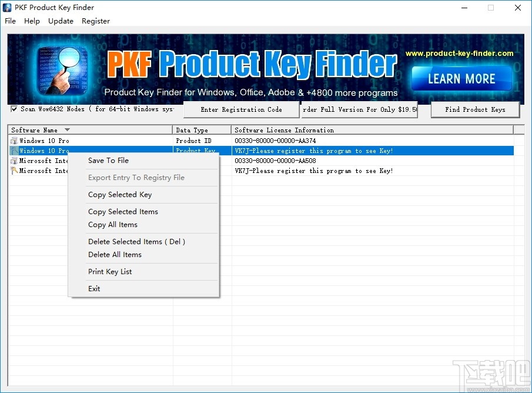This screenshot has height=393, width=532.
Task: Open the File menu
Action: [10, 21]
